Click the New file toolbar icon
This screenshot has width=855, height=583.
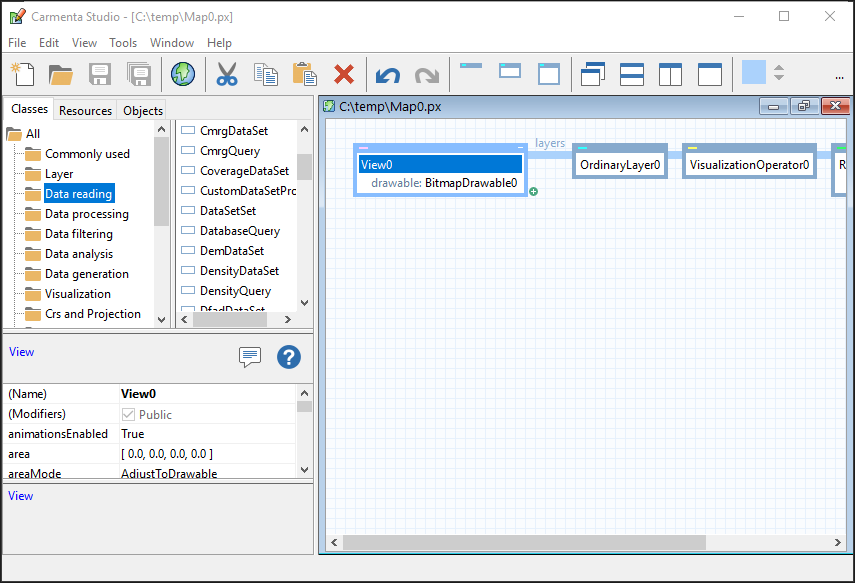tap(22, 74)
